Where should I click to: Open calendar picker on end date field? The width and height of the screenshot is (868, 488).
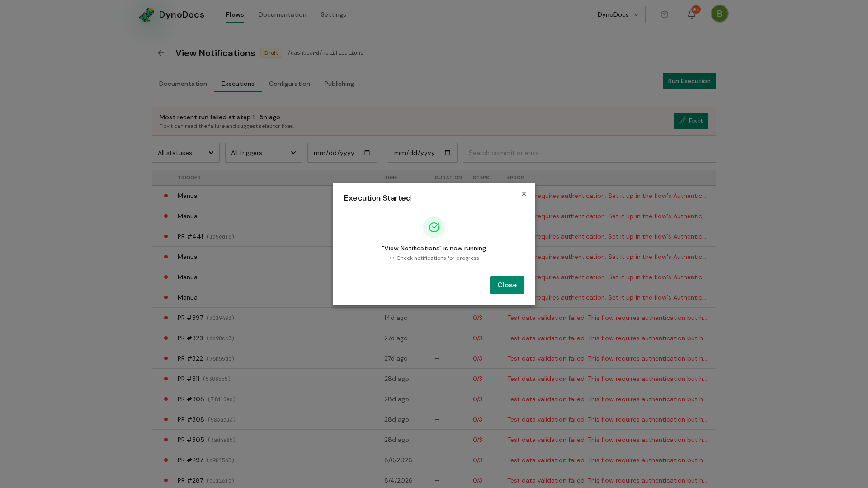448,153
